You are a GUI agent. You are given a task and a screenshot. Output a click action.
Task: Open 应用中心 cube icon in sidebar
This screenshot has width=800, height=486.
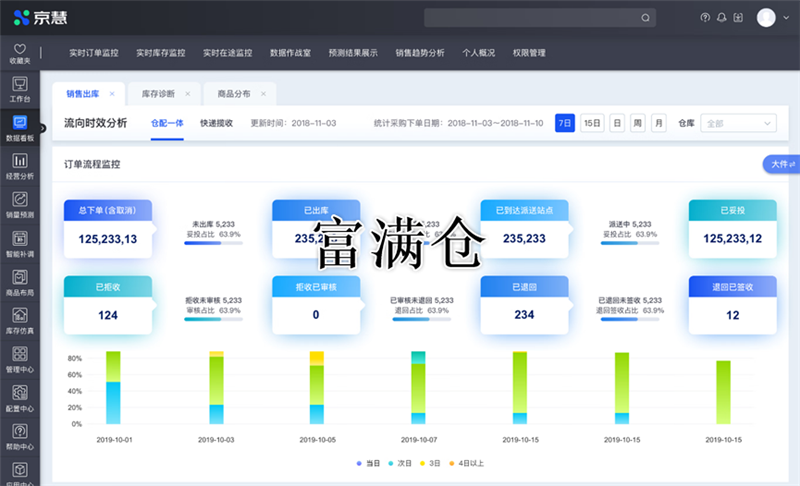click(x=19, y=470)
